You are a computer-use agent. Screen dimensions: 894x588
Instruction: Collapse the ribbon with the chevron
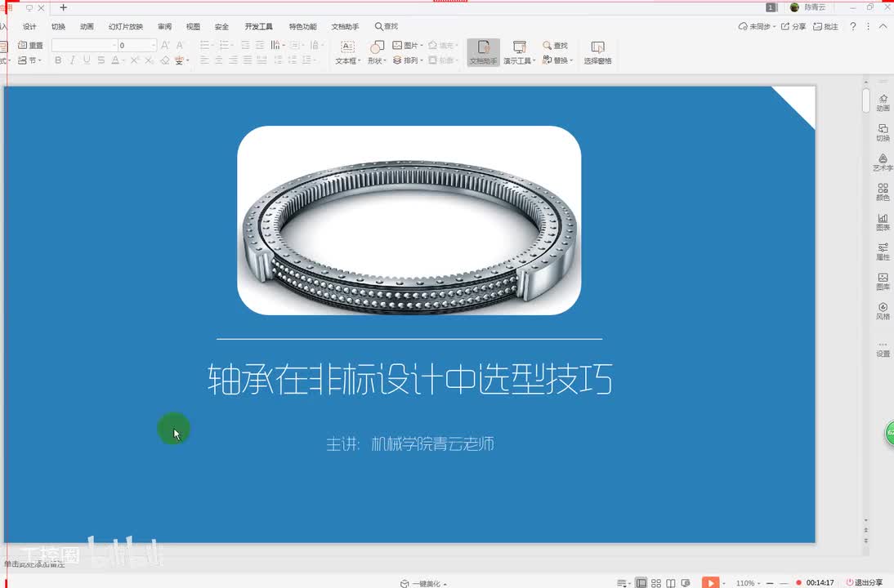click(883, 26)
